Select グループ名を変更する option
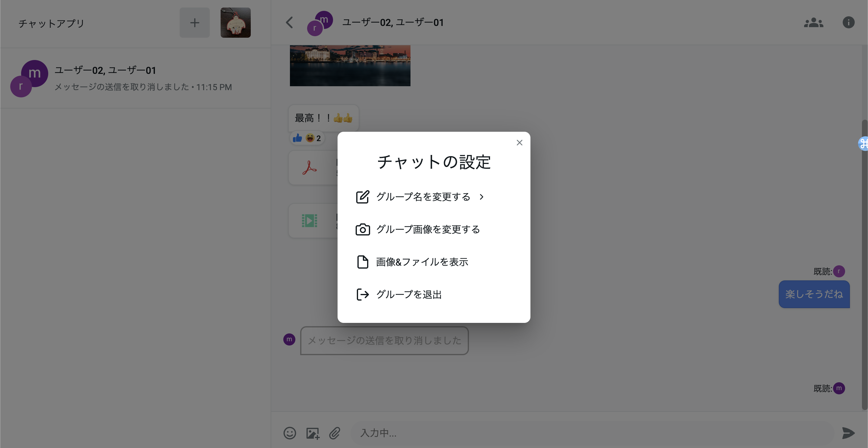 click(x=423, y=197)
